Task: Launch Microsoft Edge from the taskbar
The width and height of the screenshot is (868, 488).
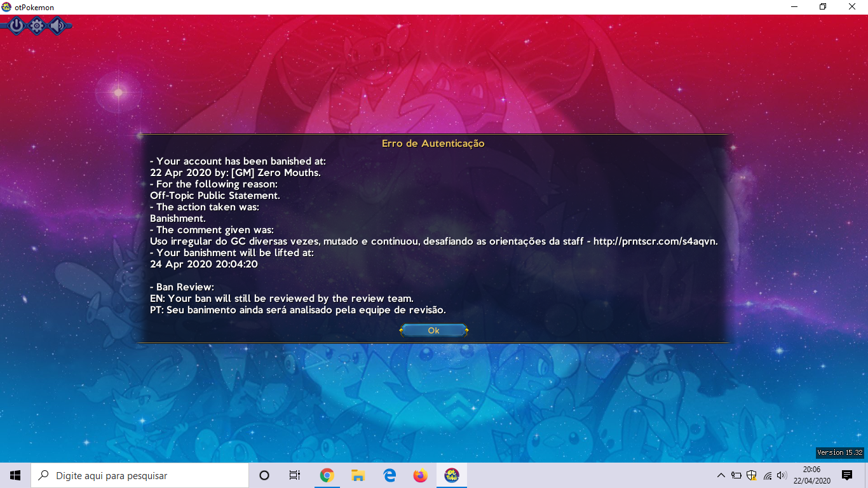Action: click(x=389, y=475)
